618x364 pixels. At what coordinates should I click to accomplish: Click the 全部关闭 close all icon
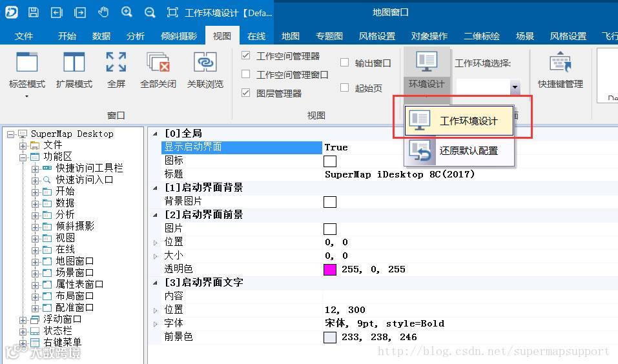coord(158,63)
